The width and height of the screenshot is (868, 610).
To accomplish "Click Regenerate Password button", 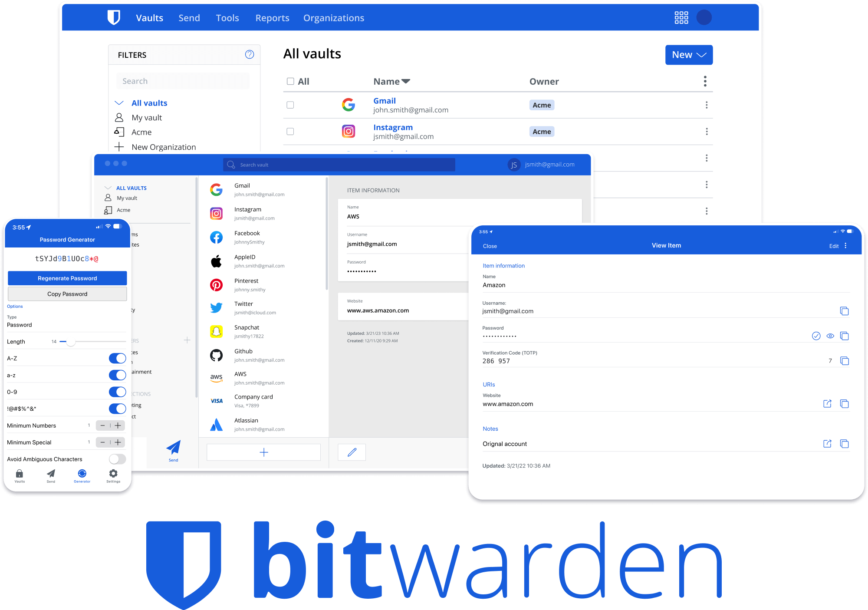I will pos(66,278).
